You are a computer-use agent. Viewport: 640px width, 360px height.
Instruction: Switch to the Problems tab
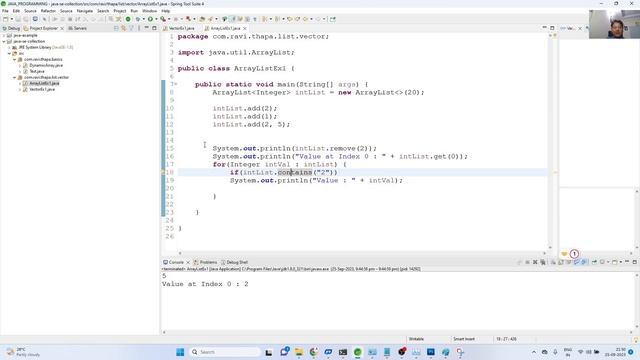coord(205,262)
